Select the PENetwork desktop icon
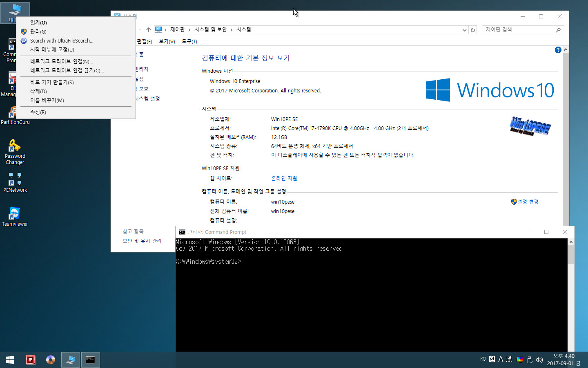This screenshot has width=588, height=368. point(15,183)
